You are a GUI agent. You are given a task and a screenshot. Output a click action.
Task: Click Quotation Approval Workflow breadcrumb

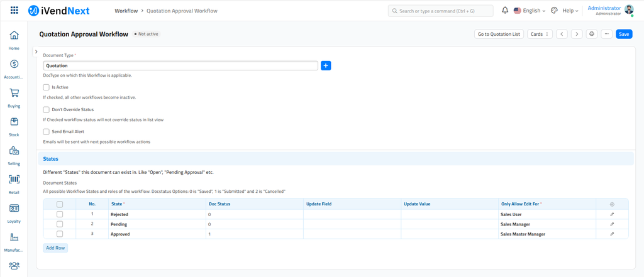pyautogui.click(x=182, y=11)
